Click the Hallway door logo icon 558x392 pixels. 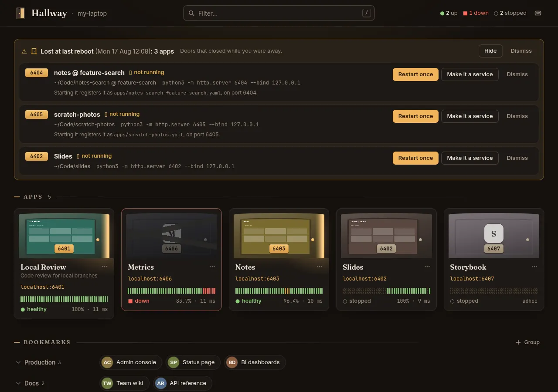(x=20, y=13)
